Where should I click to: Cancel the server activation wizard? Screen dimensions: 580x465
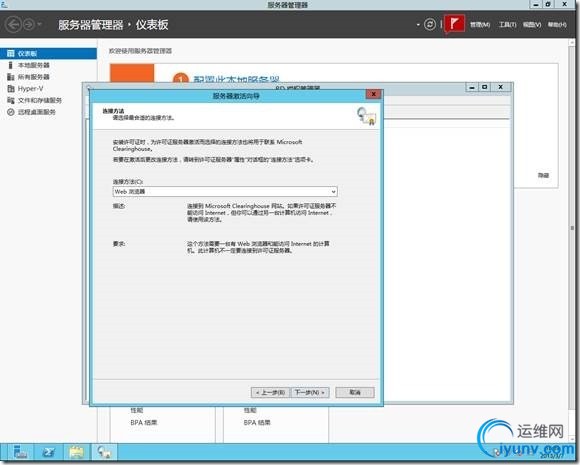pyautogui.click(x=355, y=392)
